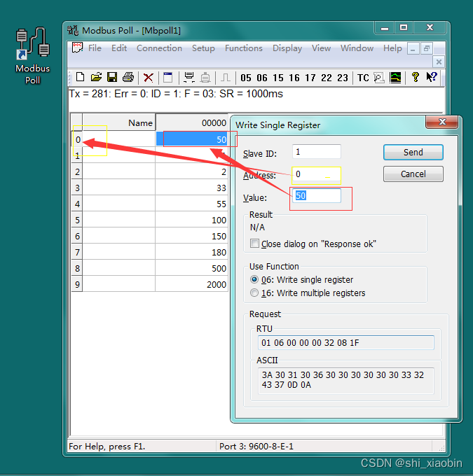The image size is (473, 476).
Task: Click the red X delete icon
Action: click(x=148, y=78)
